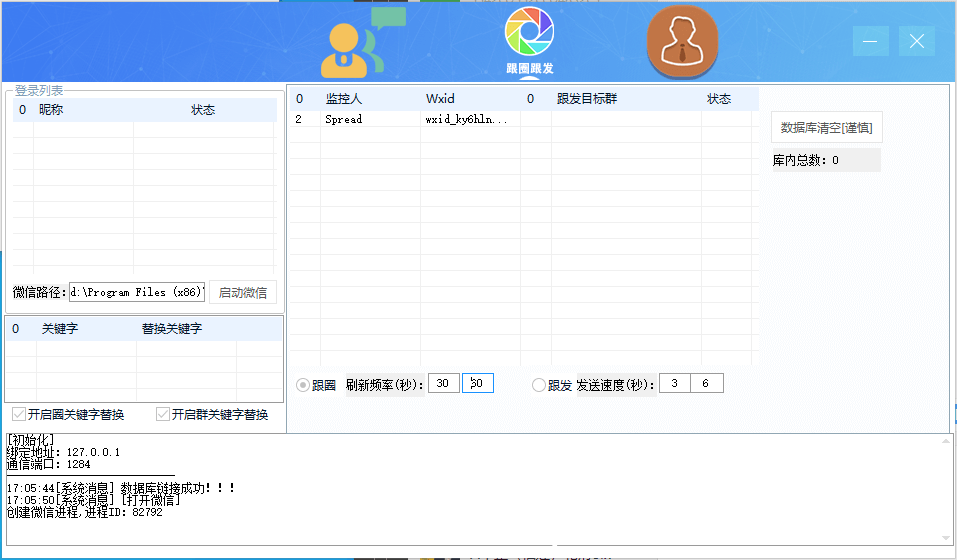Image resolution: width=957 pixels, height=560 pixels.
Task: Click the 状态 header in login list
Action: [x=203, y=110]
